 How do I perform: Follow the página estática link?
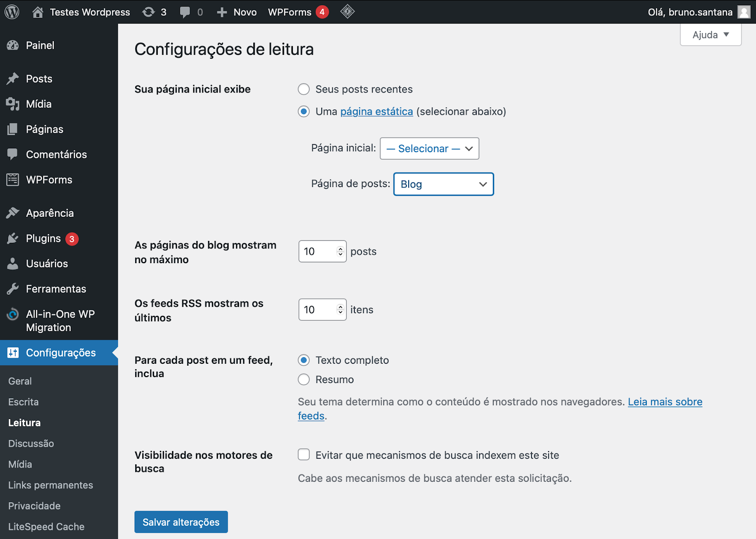(x=377, y=111)
